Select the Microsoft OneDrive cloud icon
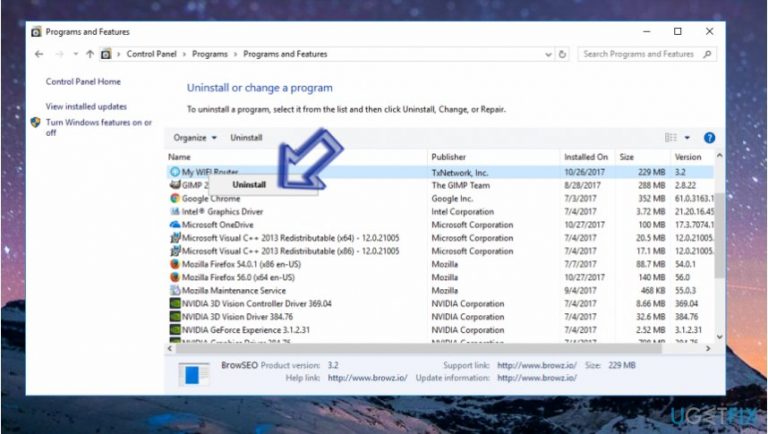 (175, 225)
